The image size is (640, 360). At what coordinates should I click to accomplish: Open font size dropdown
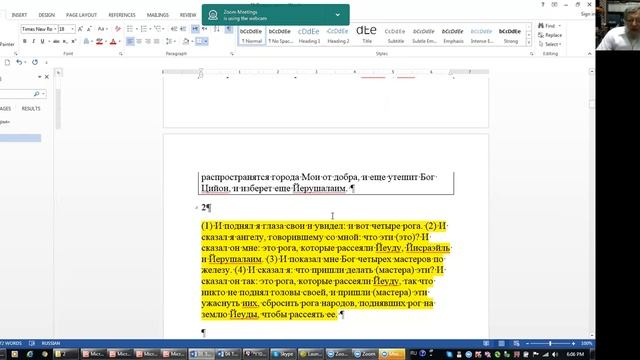point(73,29)
